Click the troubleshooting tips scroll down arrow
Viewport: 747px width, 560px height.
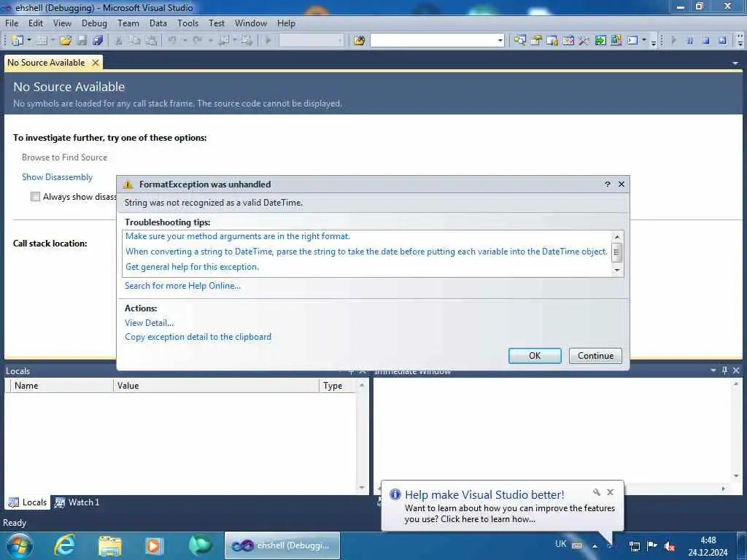[x=617, y=270]
